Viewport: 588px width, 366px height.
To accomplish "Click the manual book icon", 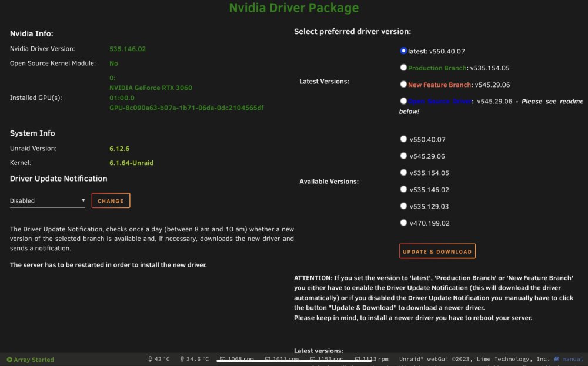I will 556,359.
